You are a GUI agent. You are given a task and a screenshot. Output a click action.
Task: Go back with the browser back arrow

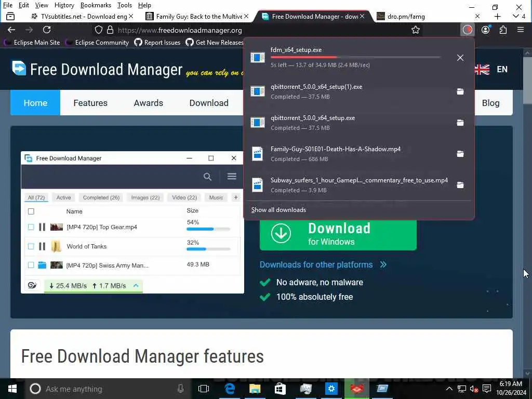coord(11,30)
